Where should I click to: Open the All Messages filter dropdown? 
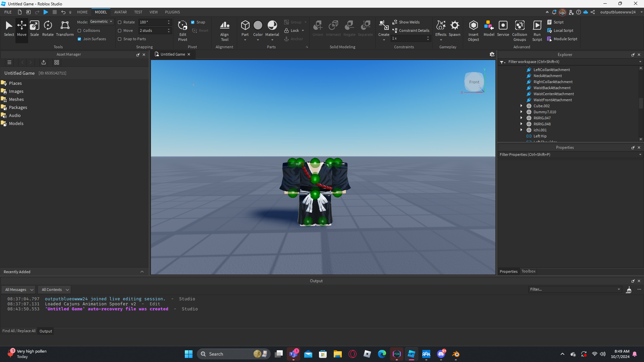[x=19, y=290]
